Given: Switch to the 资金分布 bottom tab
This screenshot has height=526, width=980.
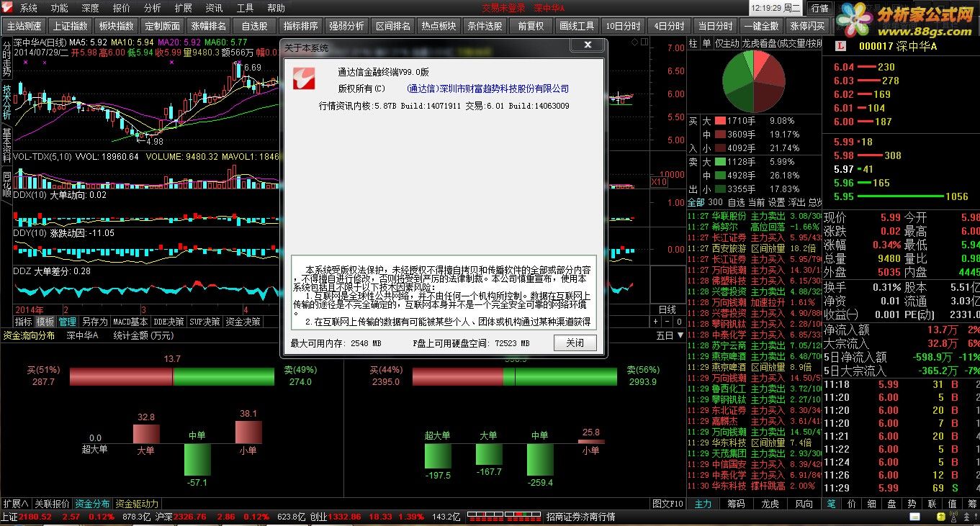Looking at the screenshot, I should tap(93, 504).
